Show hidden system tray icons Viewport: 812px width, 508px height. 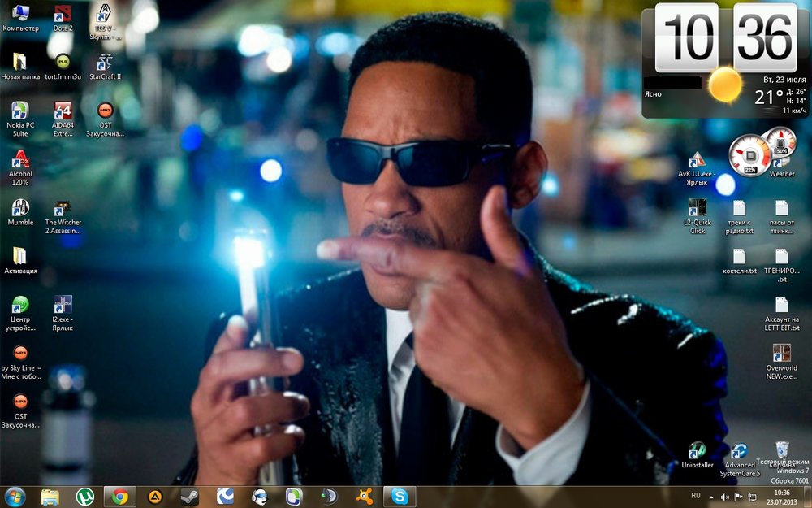point(713,496)
